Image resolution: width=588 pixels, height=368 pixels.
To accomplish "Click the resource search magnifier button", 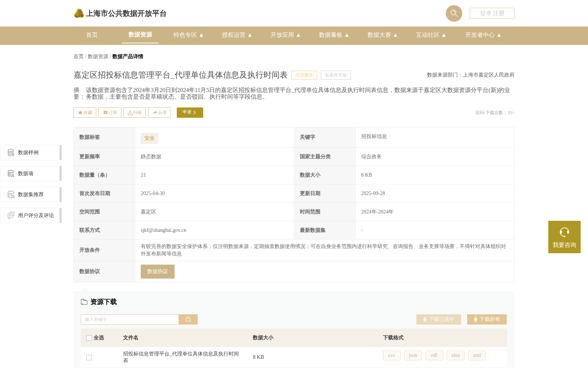I will (x=188, y=319).
